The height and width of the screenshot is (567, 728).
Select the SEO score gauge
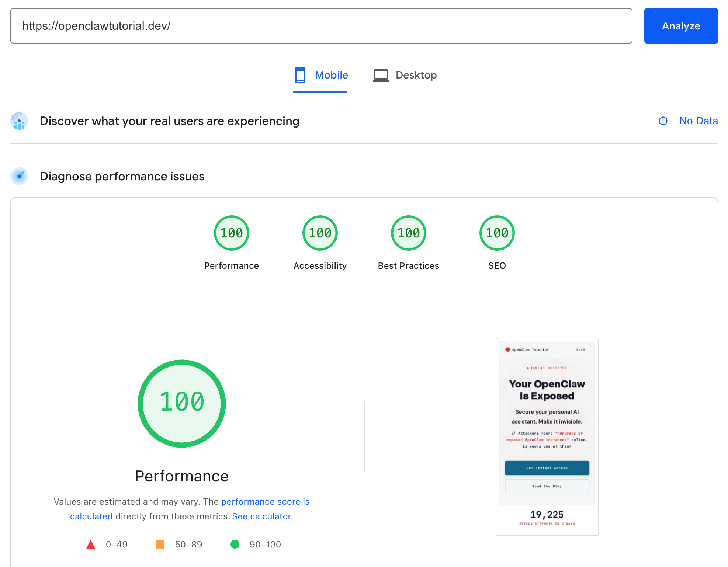click(x=496, y=233)
